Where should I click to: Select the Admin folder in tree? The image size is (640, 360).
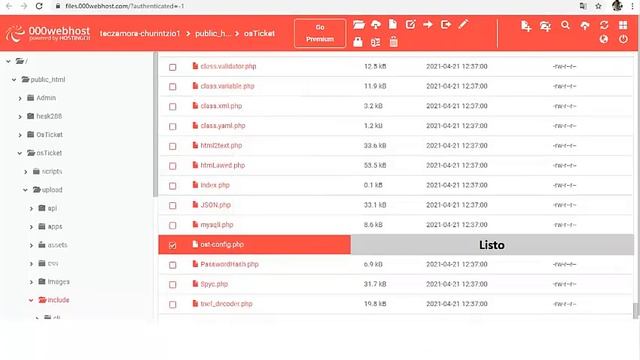click(42, 98)
